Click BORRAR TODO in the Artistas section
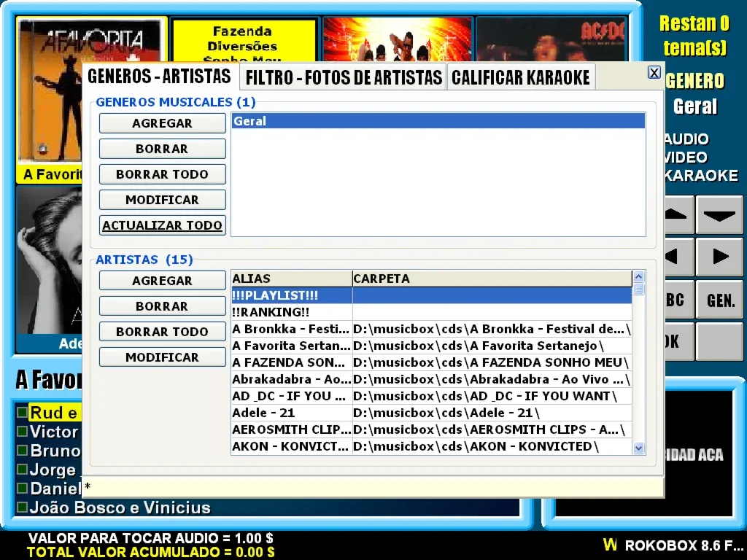 [x=163, y=332]
